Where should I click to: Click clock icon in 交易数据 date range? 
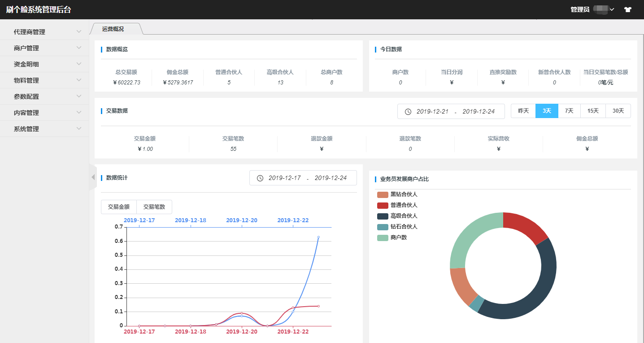point(408,111)
